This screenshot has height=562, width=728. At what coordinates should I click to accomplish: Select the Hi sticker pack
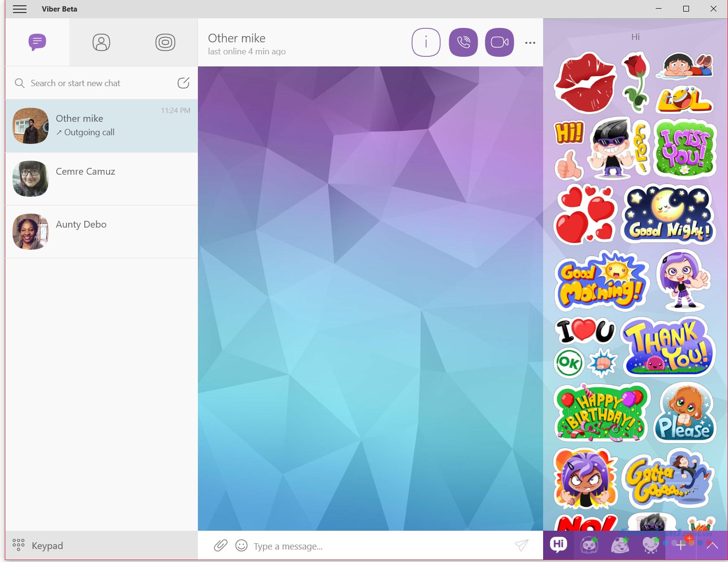(x=558, y=545)
